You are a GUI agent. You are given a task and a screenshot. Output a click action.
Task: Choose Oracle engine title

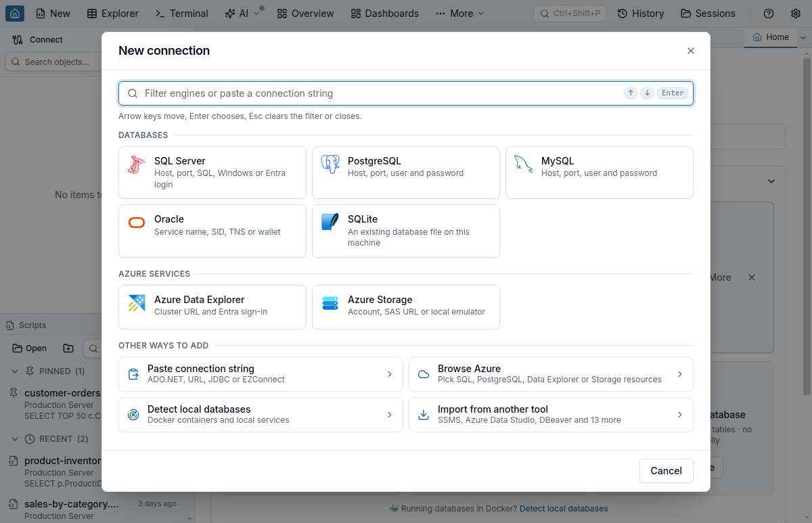(x=169, y=219)
